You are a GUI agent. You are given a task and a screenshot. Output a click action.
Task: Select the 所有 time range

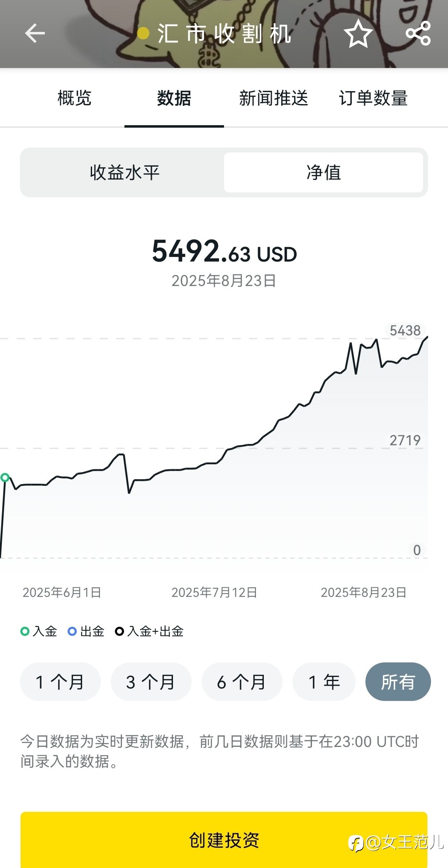(x=398, y=682)
